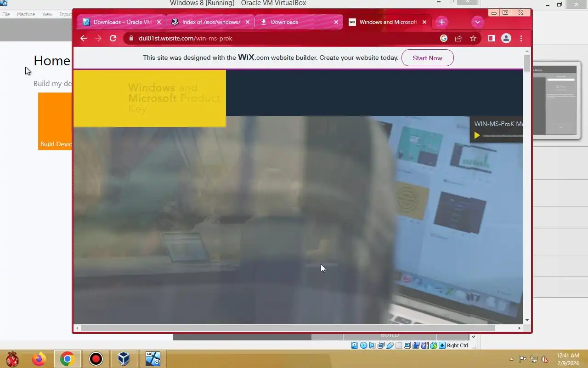
Task: Open Firefox from the taskbar
Action: point(39,359)
